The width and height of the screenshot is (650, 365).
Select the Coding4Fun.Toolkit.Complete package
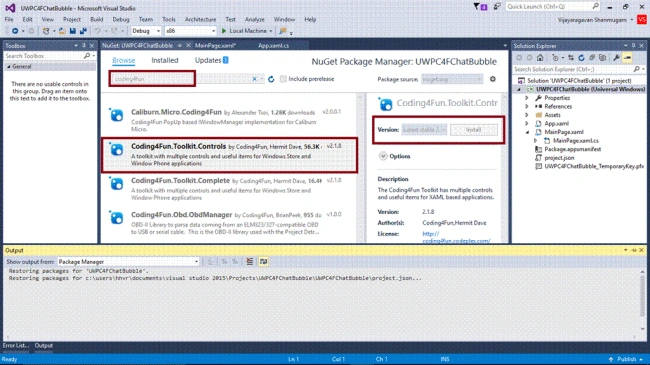(229, 189)
